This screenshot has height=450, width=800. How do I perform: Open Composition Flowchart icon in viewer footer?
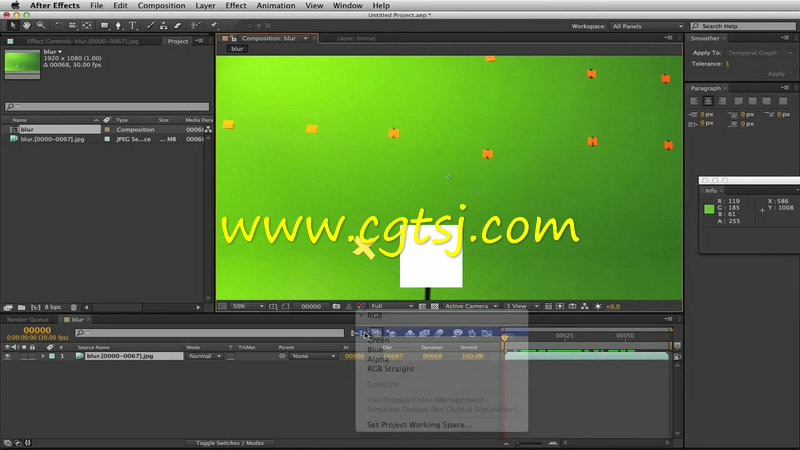tap(585, 306)
